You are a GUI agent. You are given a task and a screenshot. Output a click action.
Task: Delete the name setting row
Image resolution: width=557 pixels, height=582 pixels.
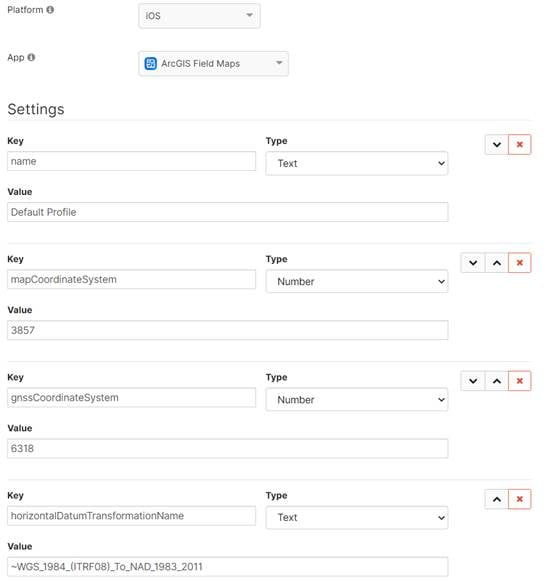coord(520,145)
